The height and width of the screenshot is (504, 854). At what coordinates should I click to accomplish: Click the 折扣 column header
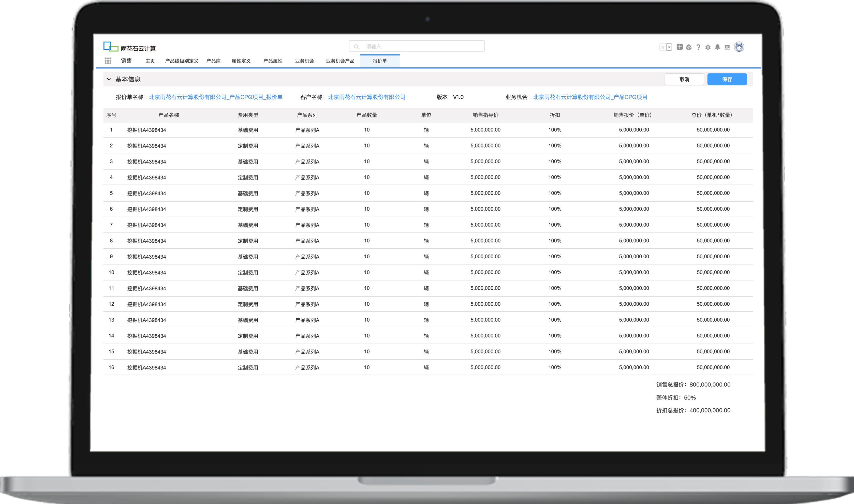[555, 115]
